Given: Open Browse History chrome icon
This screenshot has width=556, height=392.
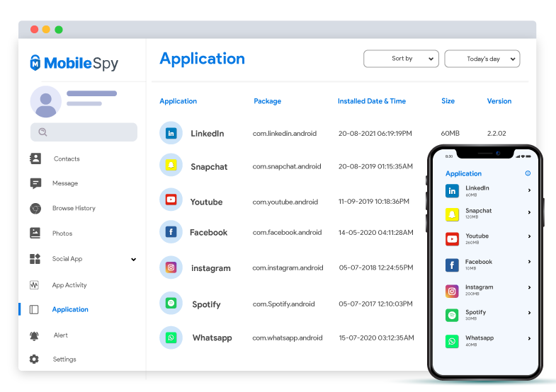Looking at the screenshot, I should tap(35, 208).
